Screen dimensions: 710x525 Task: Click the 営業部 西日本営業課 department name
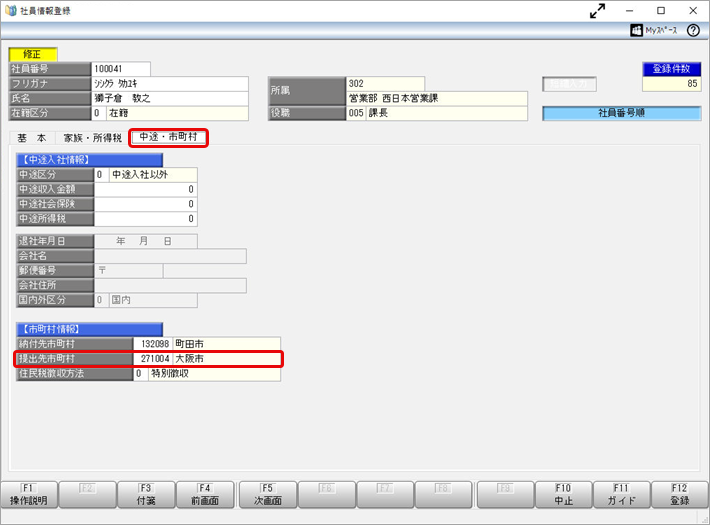click(x=437, y=98)
